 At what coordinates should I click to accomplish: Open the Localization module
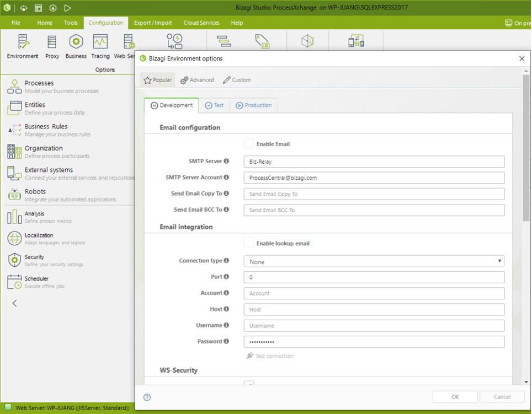[x=46, y=239]
